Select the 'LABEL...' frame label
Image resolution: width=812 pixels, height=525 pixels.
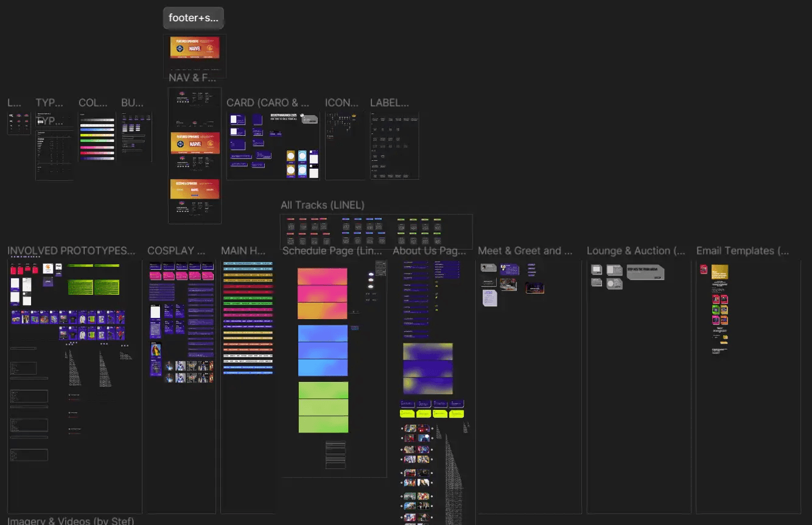pyautogui.click(x=390, y=103)
